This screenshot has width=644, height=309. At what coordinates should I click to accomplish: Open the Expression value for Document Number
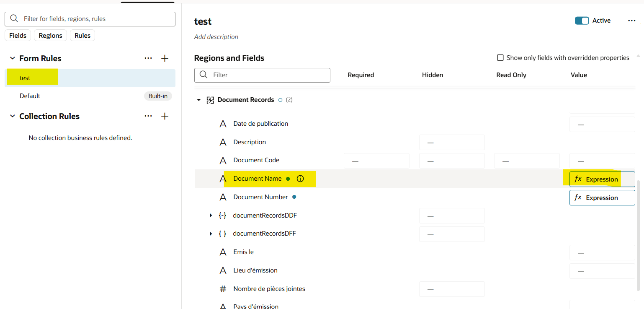coord(602,198)
